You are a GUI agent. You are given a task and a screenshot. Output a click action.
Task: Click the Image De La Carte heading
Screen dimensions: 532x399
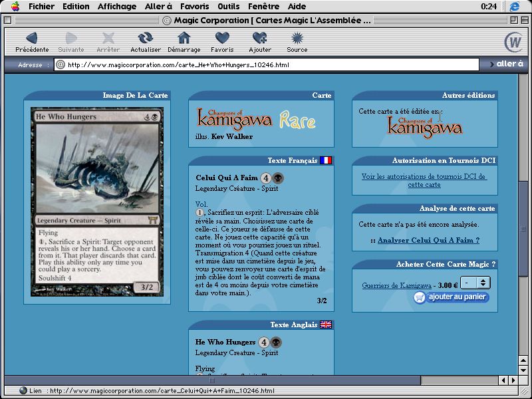(135, 95)
